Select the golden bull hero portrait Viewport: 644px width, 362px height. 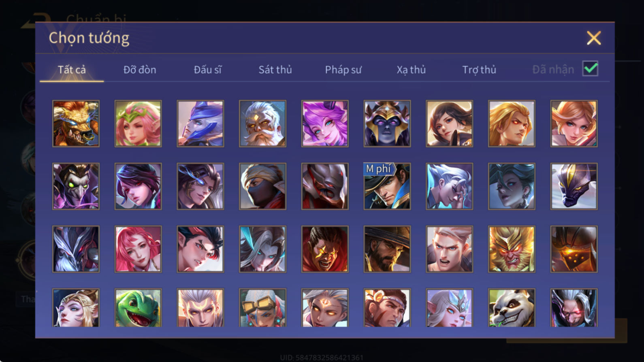[76, 124]
